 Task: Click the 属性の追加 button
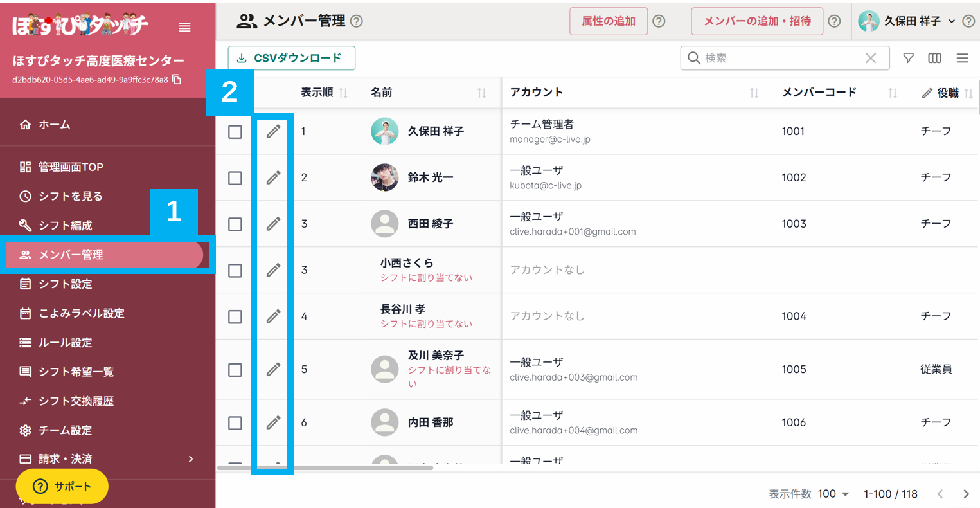coord(608,21)
